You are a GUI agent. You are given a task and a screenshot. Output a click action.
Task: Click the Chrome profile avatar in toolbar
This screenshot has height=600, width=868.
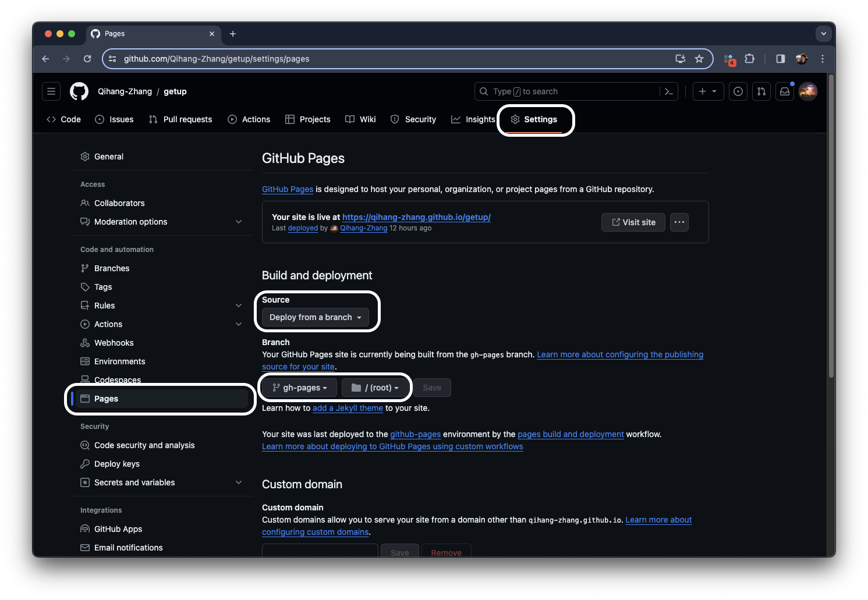(802, 59)
